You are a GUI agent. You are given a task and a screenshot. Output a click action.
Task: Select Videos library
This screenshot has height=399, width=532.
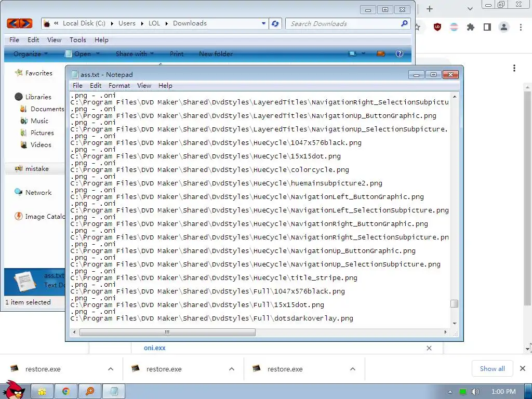coord(41,144)
